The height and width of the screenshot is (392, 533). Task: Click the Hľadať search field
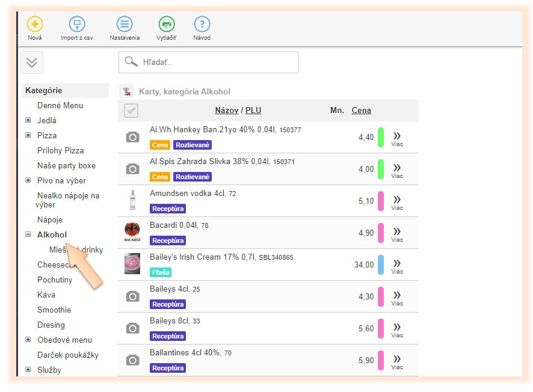[217, 62]
